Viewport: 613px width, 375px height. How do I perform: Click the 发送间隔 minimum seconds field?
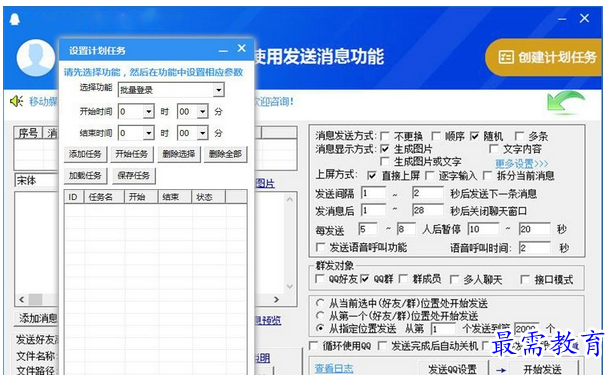click(x=373, y=193)
